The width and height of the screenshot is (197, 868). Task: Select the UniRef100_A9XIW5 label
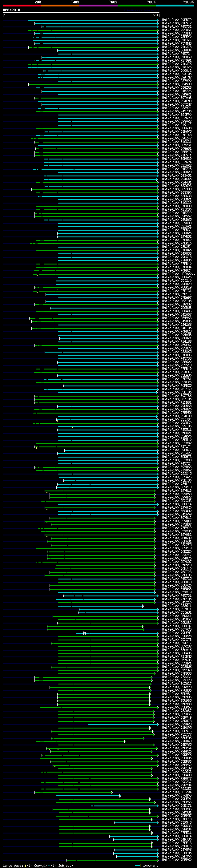pos(177,74)
